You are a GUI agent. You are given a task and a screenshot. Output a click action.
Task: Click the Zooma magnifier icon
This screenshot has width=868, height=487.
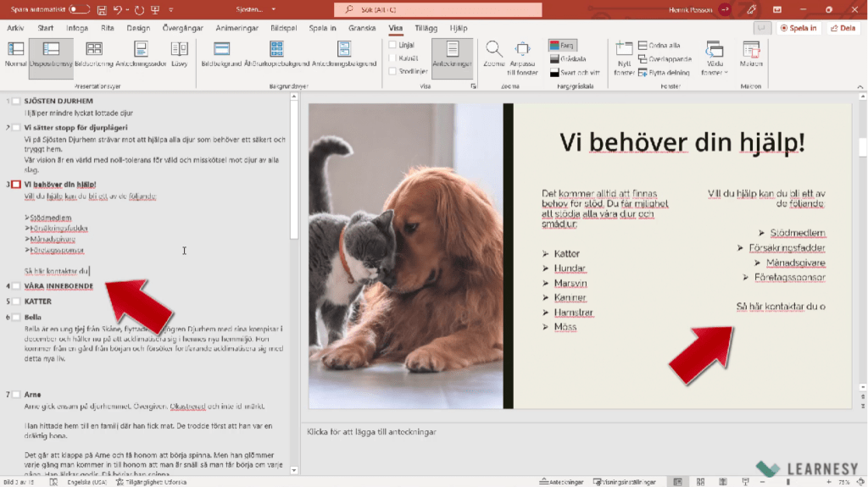pos(493,50)
